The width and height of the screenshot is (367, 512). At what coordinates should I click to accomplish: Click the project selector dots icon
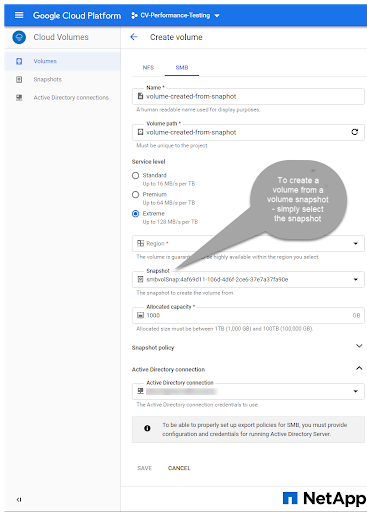coord(134,15)
